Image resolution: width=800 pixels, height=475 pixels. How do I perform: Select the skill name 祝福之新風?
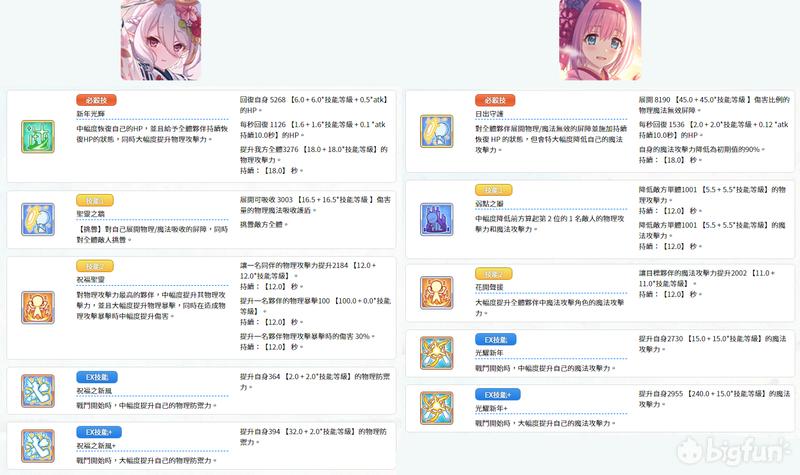tap(94, 390)
